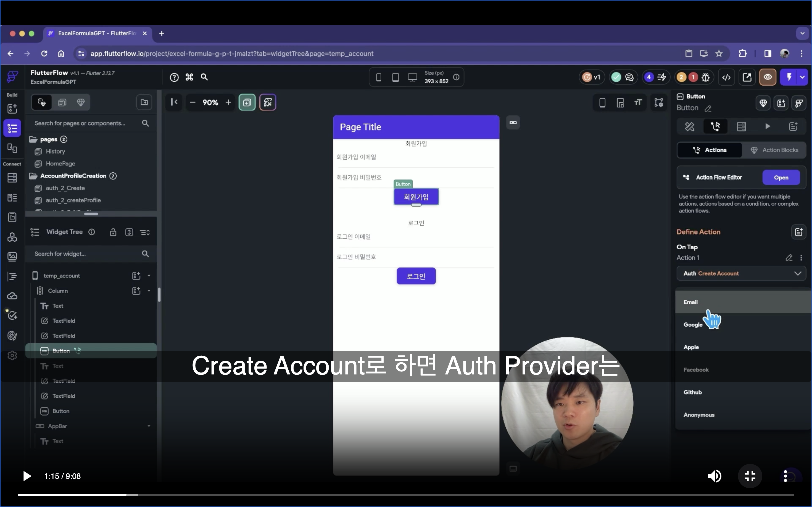Open the View Code icon
This screenshot has width=812, height=507.
tap(726, 77)
